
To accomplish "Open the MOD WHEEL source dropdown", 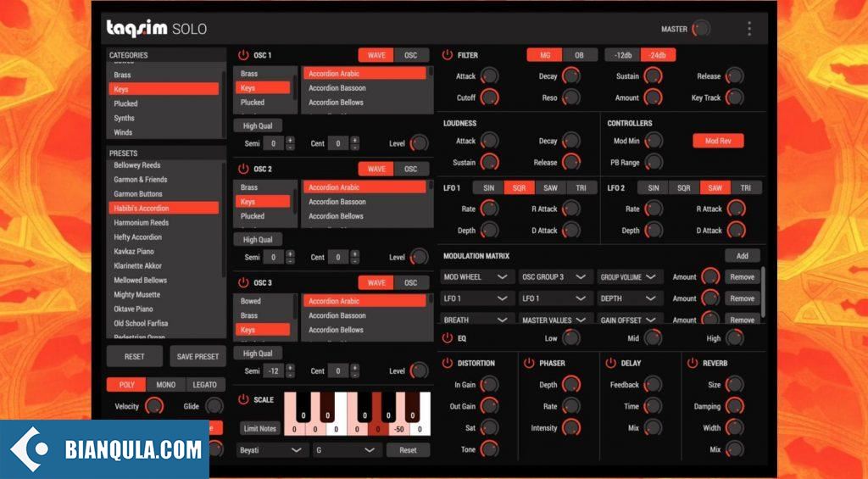I will pos(476,277).
